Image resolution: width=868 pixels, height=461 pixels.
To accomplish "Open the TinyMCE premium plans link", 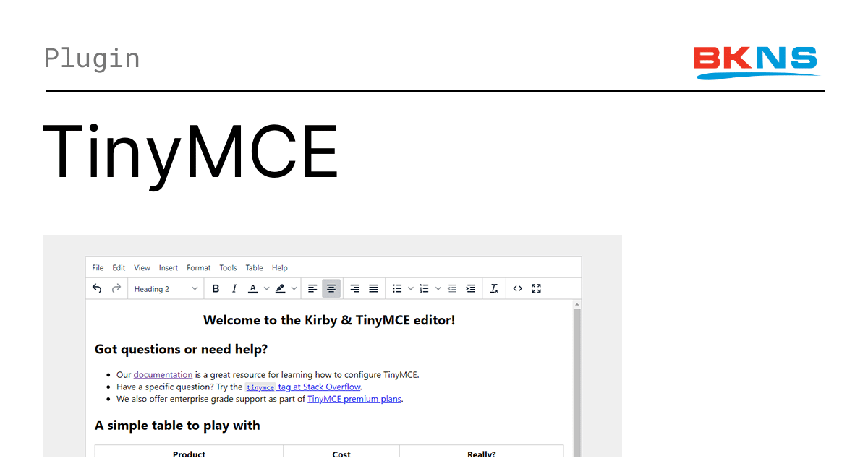I will point(354,398).
